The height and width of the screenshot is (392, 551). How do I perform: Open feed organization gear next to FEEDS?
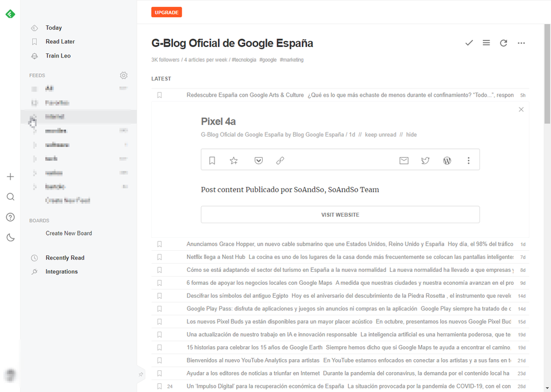pyautogui.click(x=124, y=75)
